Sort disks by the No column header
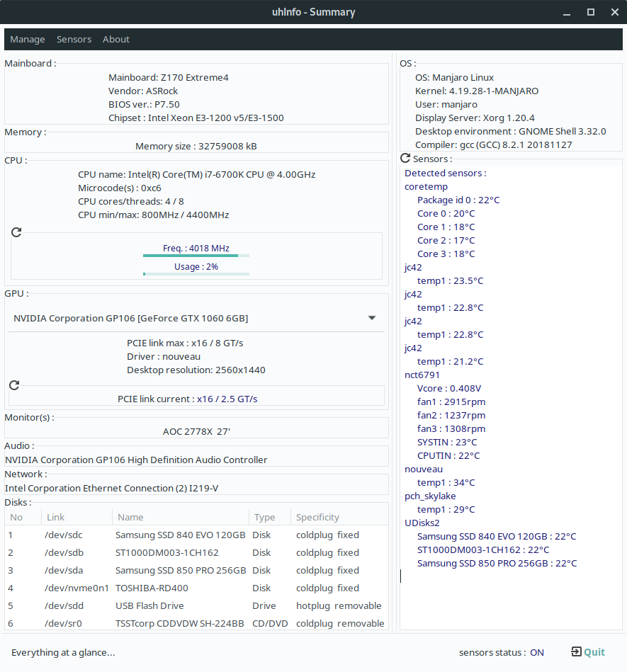627x672 pixels. 23,518
